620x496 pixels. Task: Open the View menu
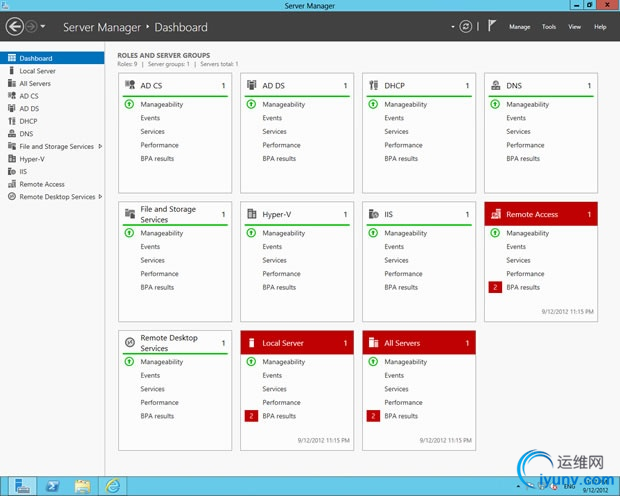(575, 27)
